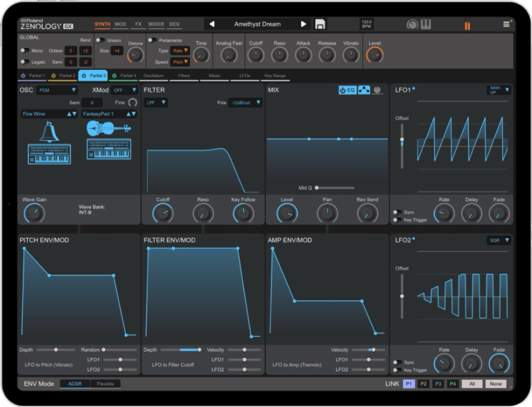532x407 pixels.
Task: Click the round knob icon in header
Action: (413, 24)
